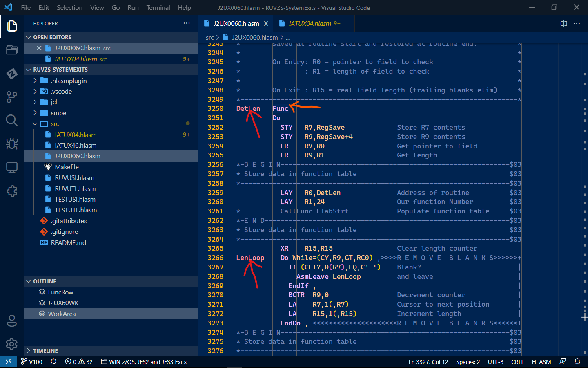Viewport: 588px width, 368px height.
Task: Click Ln 3327, Col 12 in status bar
Action: (428, 362)
